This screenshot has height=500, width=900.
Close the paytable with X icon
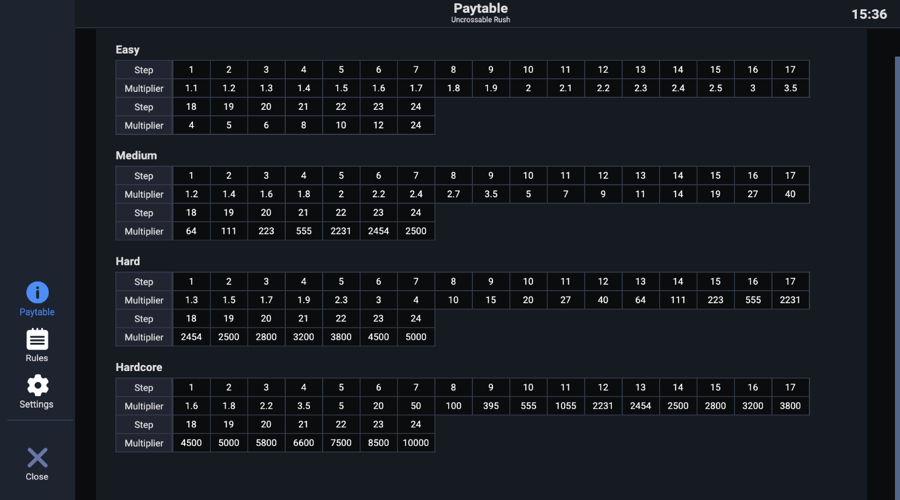tap(37, 458)
